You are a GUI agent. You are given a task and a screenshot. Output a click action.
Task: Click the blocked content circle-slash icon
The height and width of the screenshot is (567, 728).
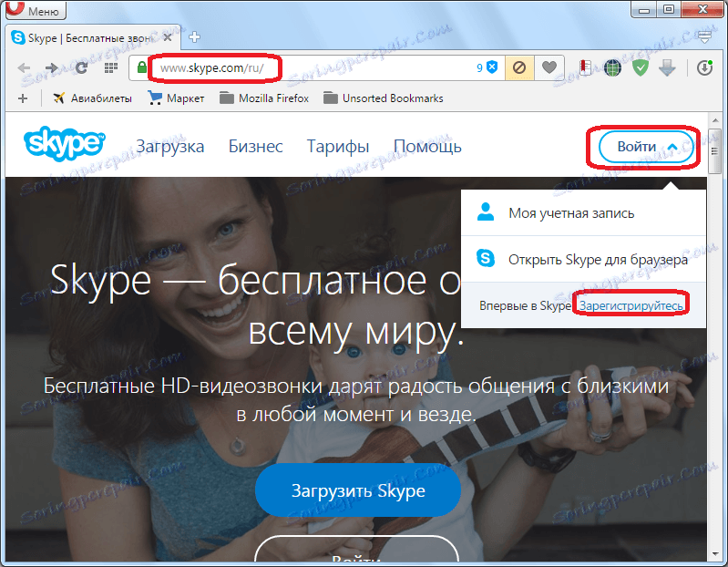pos(519,68)
